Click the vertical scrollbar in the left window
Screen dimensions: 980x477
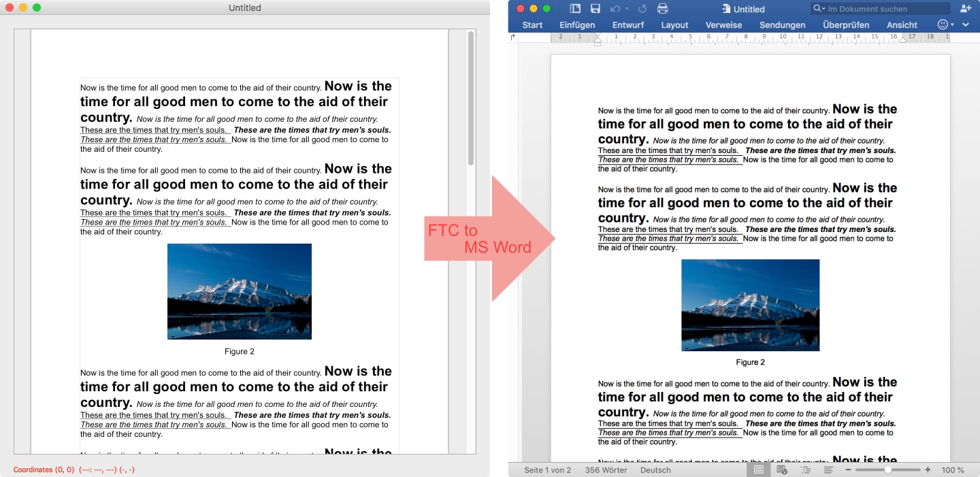coord(471,99)
